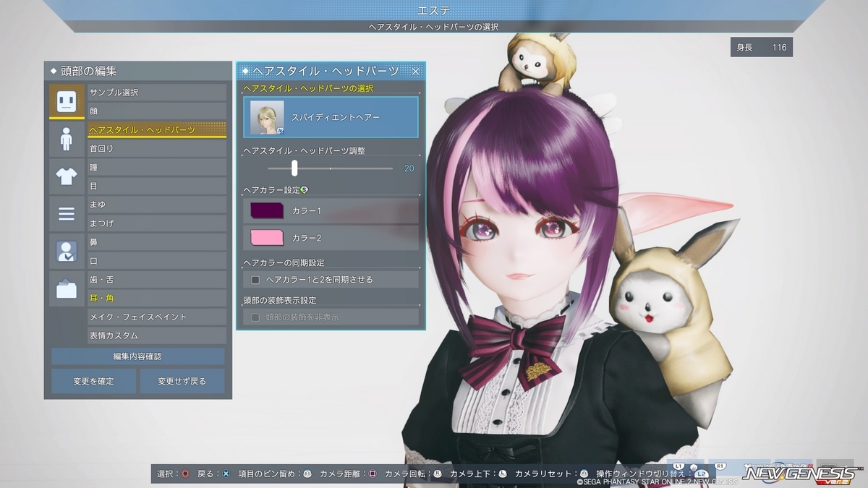868x488 pixels.
Task: Select 鼻 menu item
Action: click(157, 242)
